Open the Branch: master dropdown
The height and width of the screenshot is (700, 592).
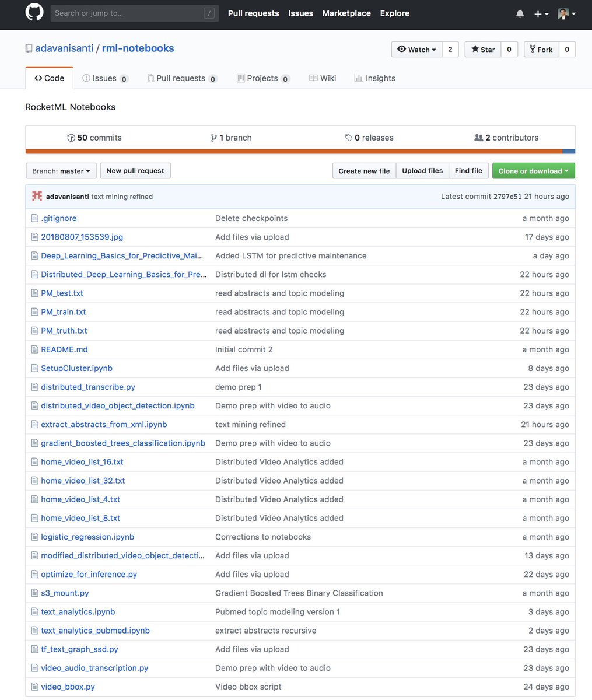(61, 171)
